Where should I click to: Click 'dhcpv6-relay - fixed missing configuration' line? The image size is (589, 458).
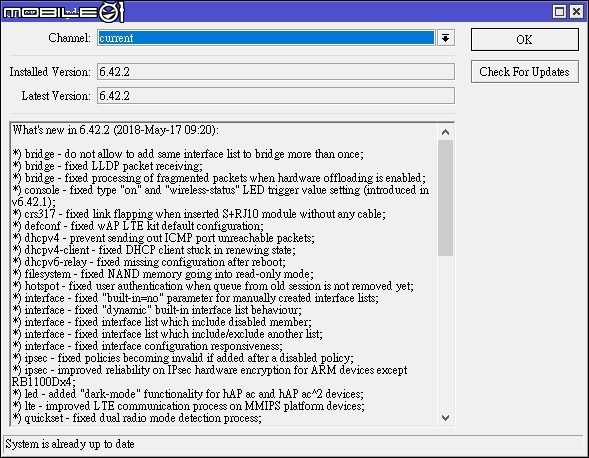pos(149,262)
